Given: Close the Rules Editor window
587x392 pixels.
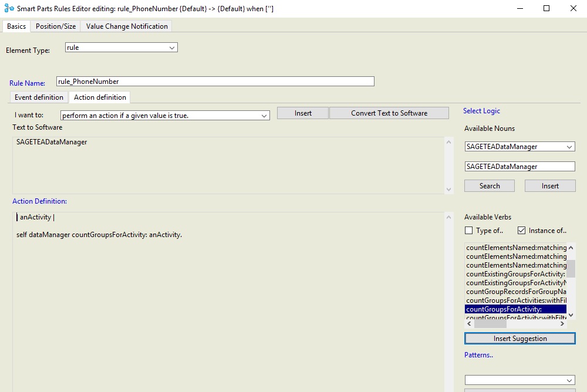Looking at the screenshot, I should 573,8.
